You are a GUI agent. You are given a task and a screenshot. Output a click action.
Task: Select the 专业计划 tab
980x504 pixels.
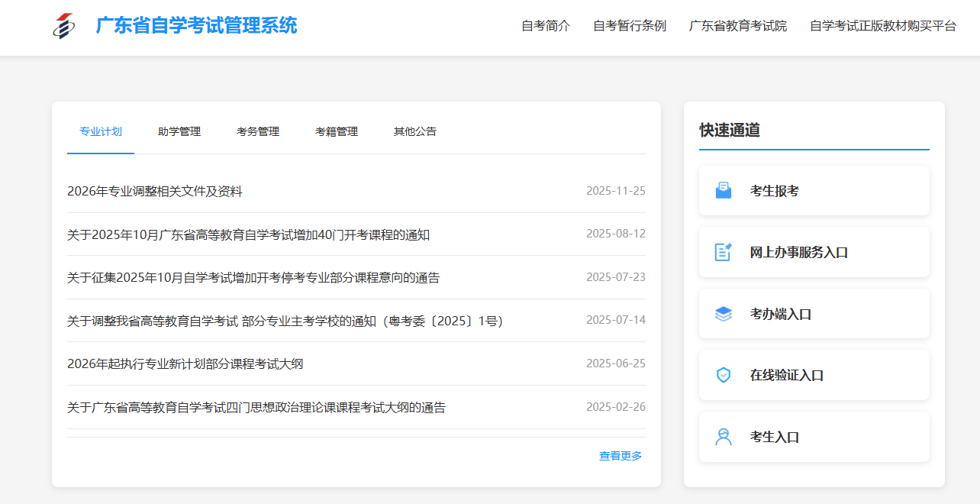pyautogui.click(x=101, y=131)
